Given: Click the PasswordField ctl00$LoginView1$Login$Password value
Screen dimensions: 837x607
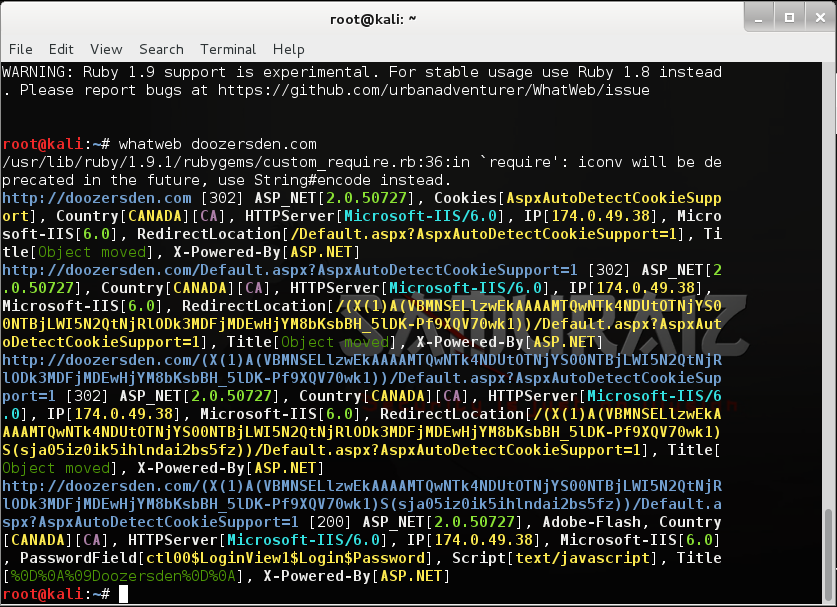Looking at the screenshot, I should pyautogui.click(x=285, y=558).
